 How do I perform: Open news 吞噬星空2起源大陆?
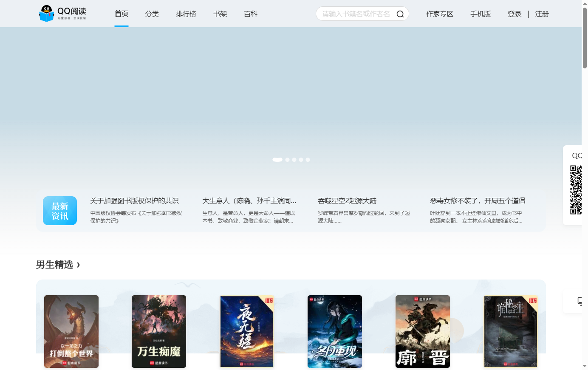pos(347,201)
